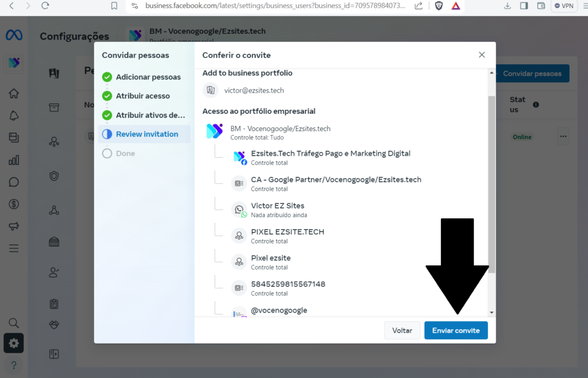The width and height of the screenshot is (588, 378).
Task: Select the Review invitation step
Action: 144,134
